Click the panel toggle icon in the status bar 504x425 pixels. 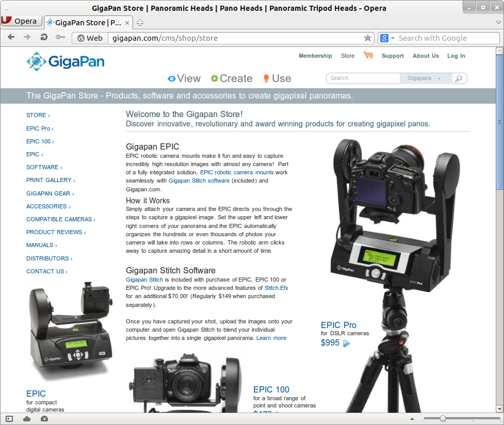[8, 418]
